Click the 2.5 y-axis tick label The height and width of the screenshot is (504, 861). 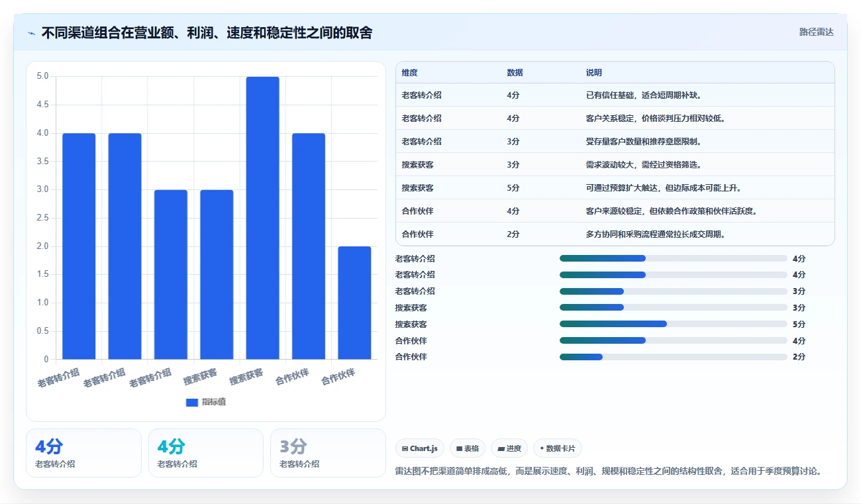pos(43,218)
